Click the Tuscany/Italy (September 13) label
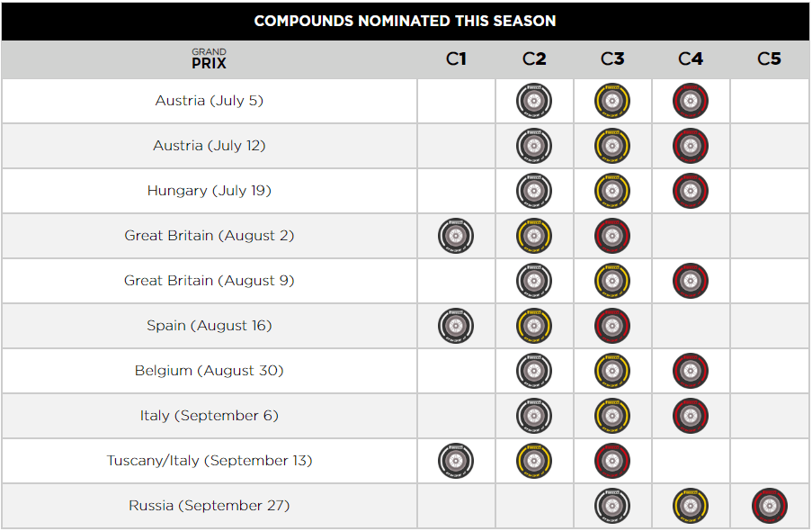The height and width of the screenshot is (531, 812). click(x=210, y=461)
